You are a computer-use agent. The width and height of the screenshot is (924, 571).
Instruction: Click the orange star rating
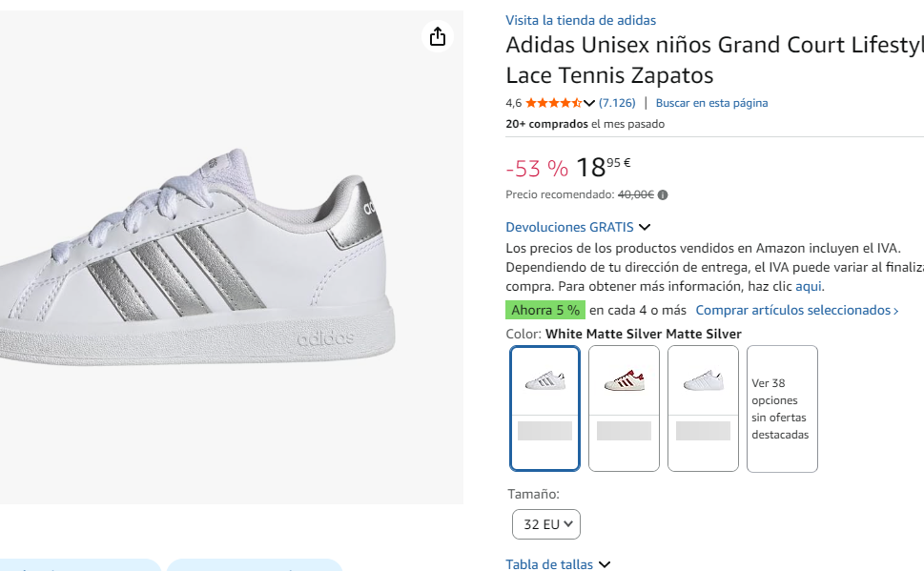pyautogui.click(x=553, y=103)
